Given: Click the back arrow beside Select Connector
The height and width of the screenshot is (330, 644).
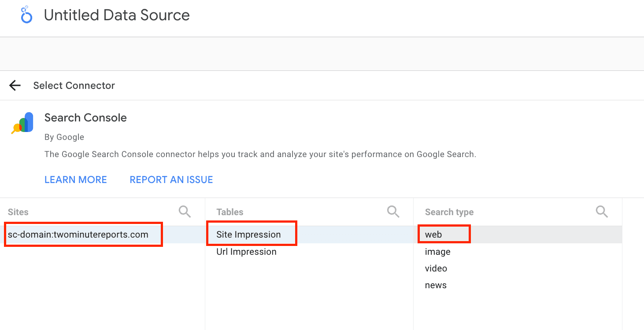Looking at the screenshot, I should point(15,85).
